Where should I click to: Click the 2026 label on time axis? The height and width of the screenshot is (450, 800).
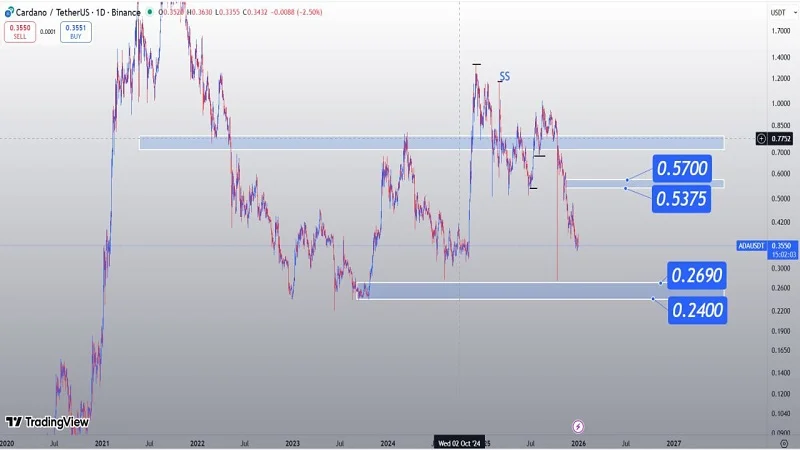(578, 441)
